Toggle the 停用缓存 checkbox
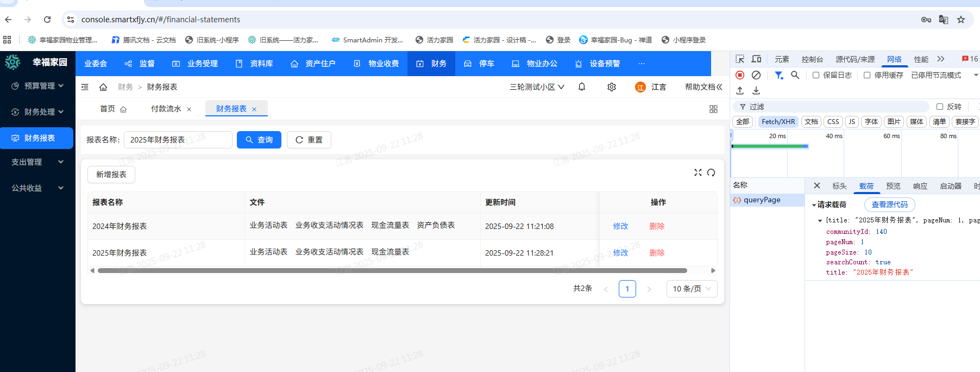980x372 pixels. (x=867, y=75)
